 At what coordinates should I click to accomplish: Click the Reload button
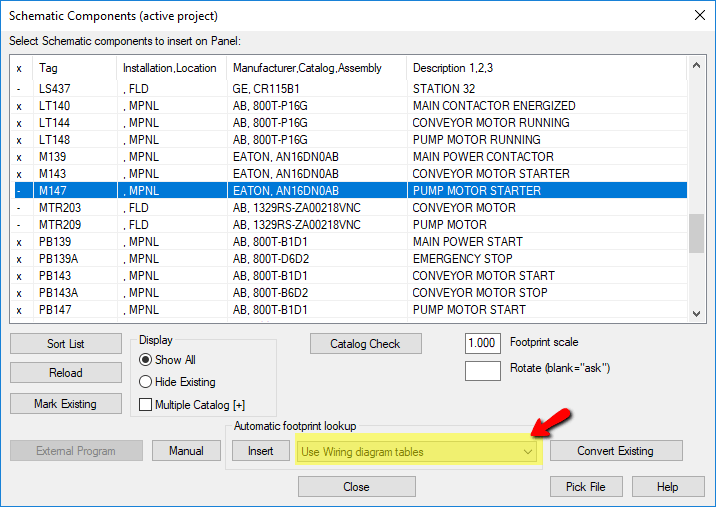(66, 373)
